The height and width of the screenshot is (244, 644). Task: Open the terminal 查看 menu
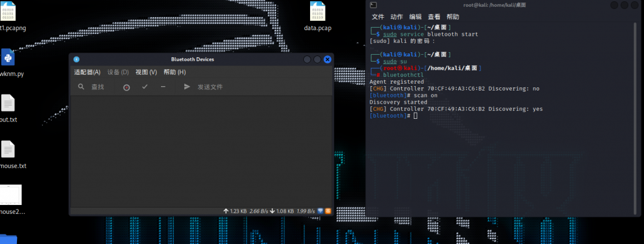[x=434, y=17]
